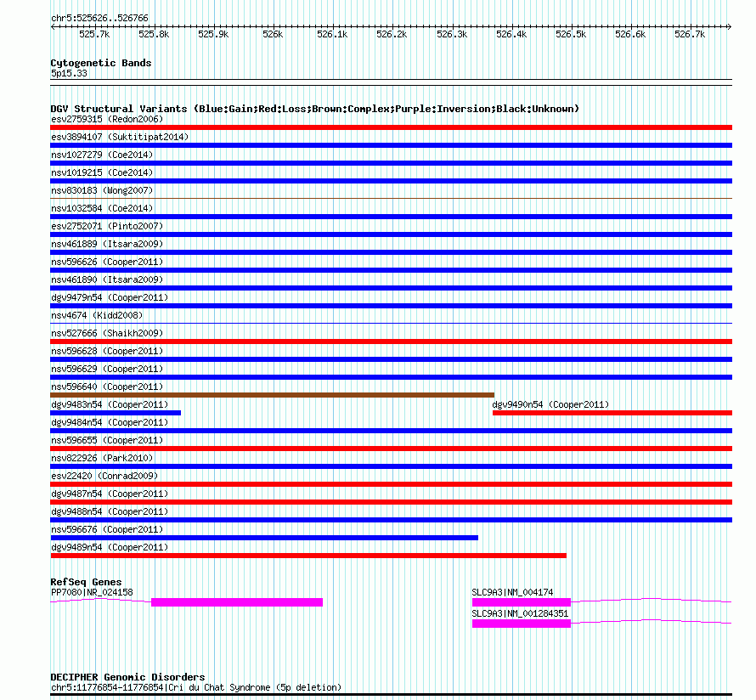Open nsv830183 (Wong2007) variant details
Image resolution: width=756 pixels, height=700 pixels.
click(102, 190)
